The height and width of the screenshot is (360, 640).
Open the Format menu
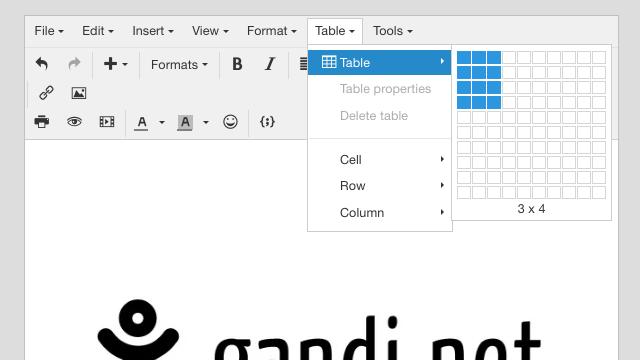click(x=271, y=31)
